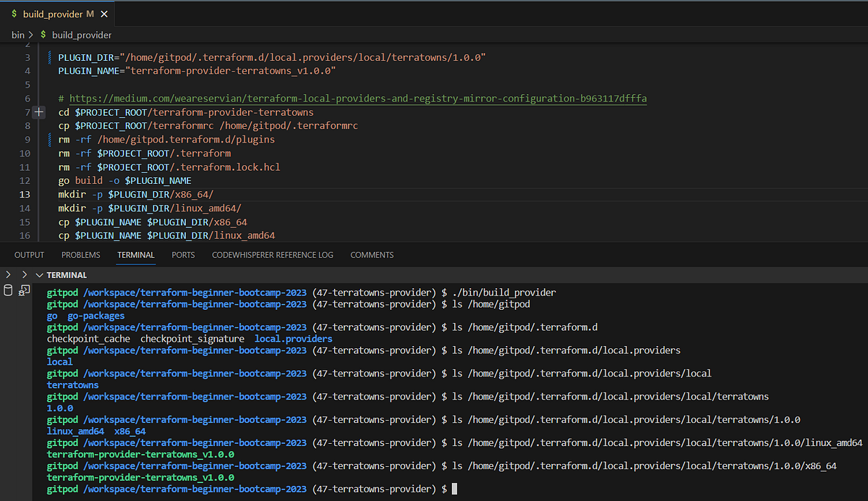Viewport: 868px width, 501px height.
Task: Open the COMMENTS tab
Action: (372, 254)
